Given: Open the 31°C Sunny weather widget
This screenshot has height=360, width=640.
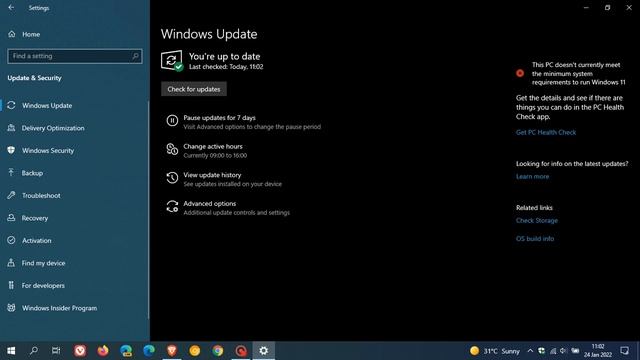Looking at the screenshot, I should pos(495,351).
